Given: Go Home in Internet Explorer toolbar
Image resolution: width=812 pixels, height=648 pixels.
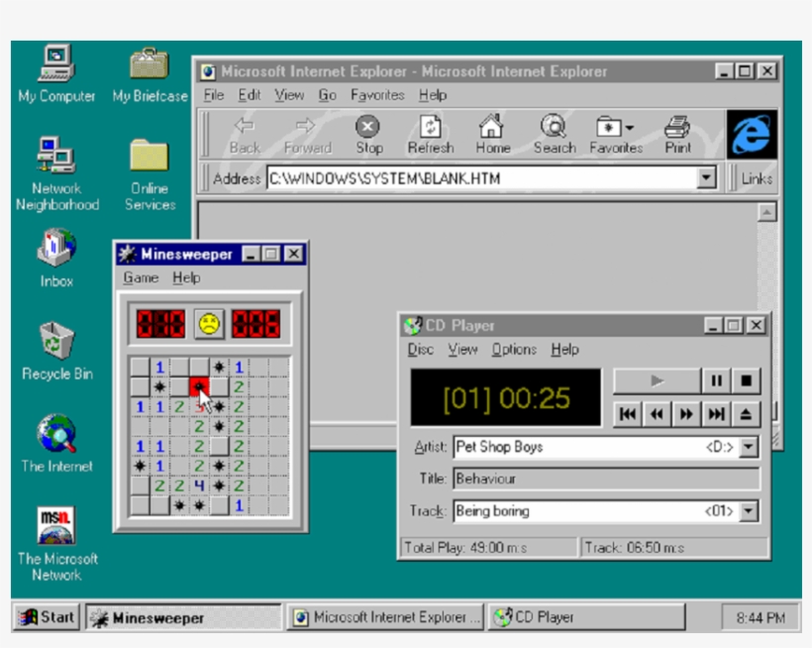Looking at the screenshot, I should coord(492,135).
